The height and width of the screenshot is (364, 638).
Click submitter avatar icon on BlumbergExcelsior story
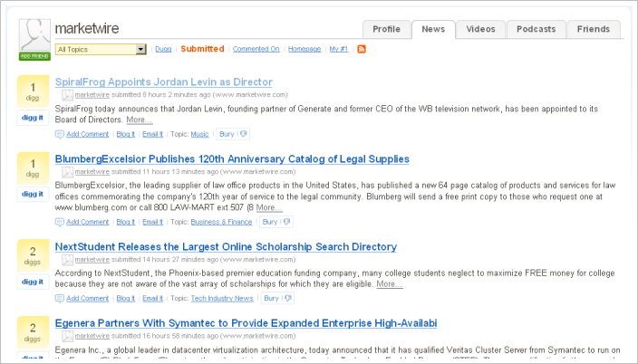click(x=68, y=172)
